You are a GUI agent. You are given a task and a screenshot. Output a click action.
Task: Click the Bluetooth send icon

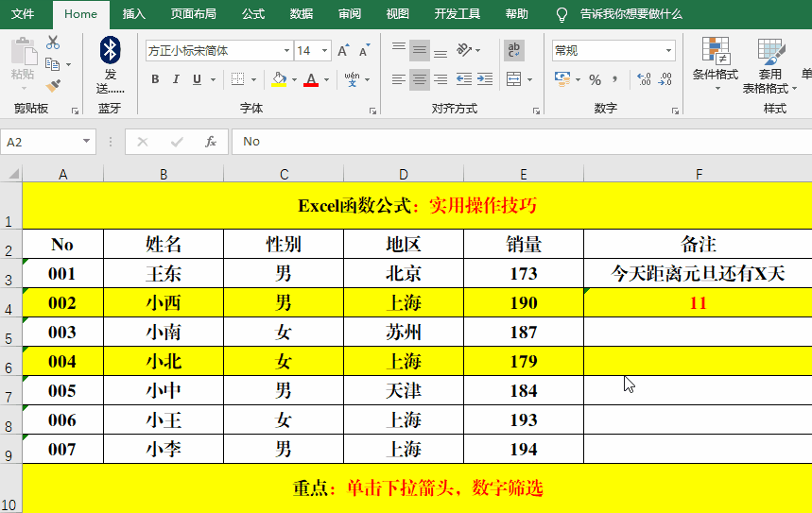point(110,50)
